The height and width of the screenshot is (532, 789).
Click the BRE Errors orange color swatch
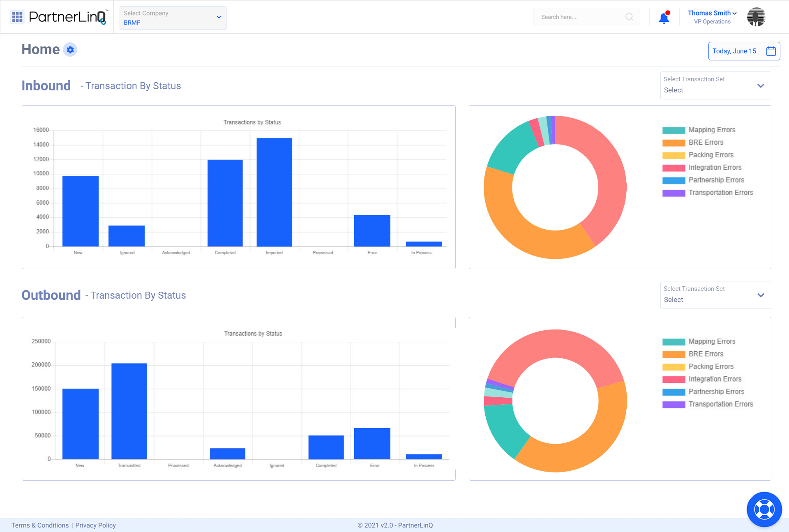673,142
